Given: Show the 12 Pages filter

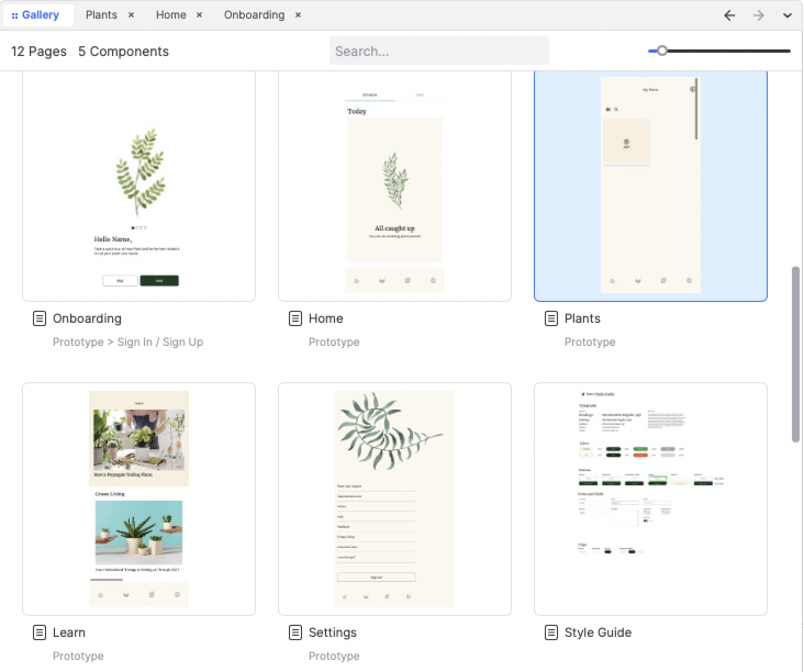Looking at the screenshot, I should tap(38, 52).
